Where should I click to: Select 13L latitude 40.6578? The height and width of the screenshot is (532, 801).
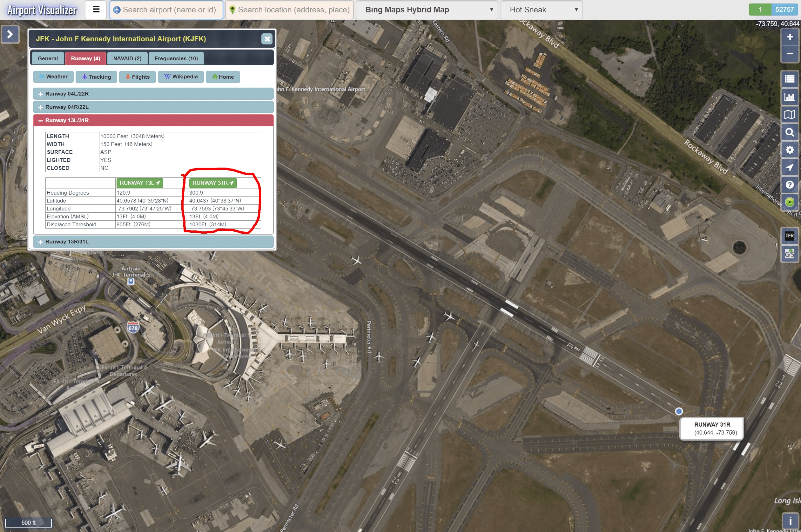pyautogui.click(x=142, y=201)
